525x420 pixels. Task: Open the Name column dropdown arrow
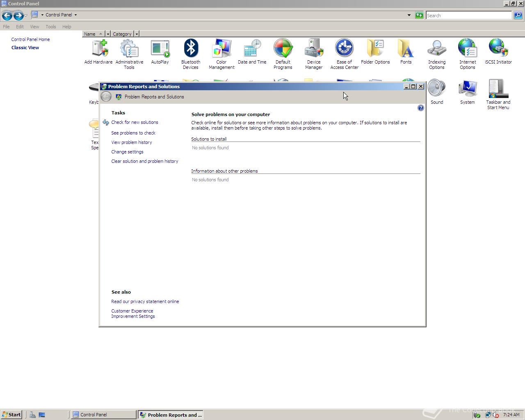pos(108,34)
